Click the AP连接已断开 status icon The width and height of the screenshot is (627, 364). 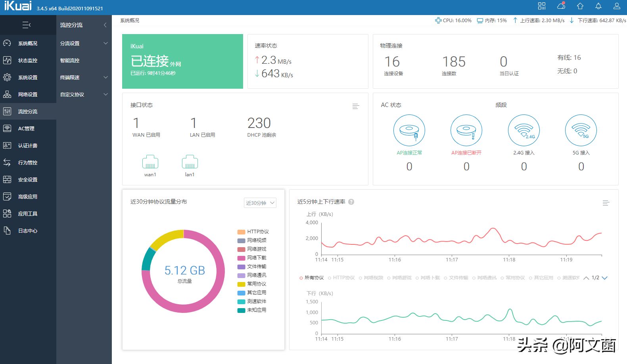466,130
